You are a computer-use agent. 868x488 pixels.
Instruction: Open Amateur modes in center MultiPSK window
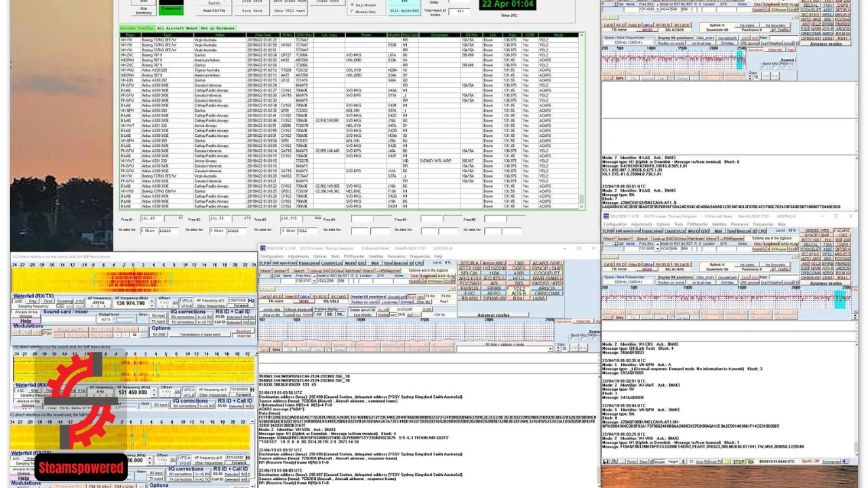click(x=493, y=315)
